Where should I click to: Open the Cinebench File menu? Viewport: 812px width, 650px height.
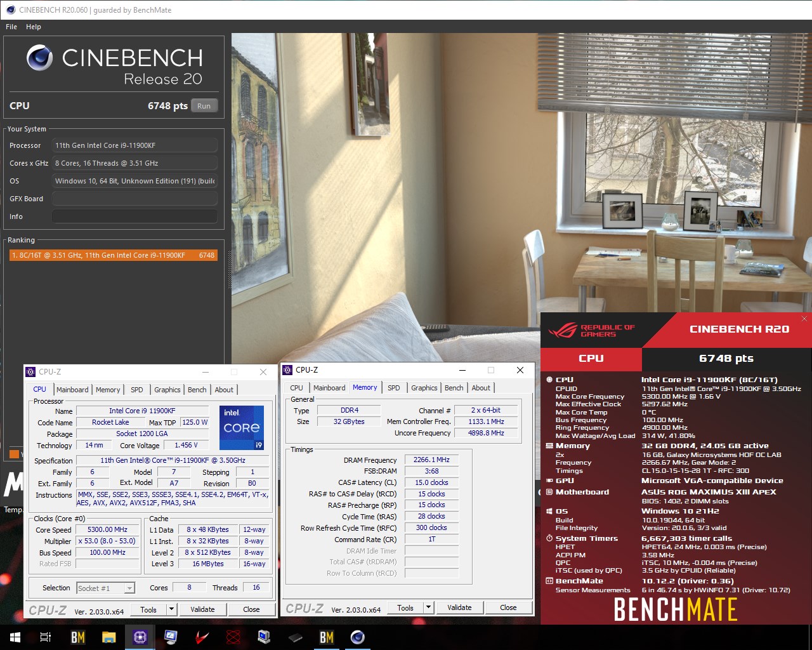point(11,27)
